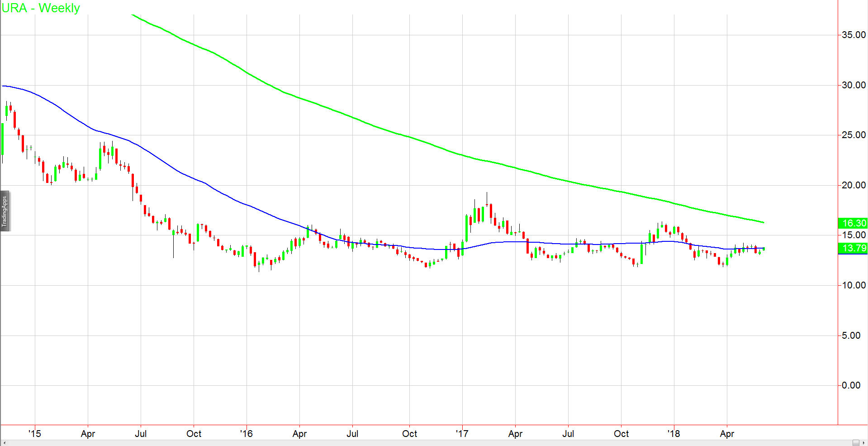The image size is (868, 446).
Task: Open the TradingApps side tab
Action: [x=5, y=211]
